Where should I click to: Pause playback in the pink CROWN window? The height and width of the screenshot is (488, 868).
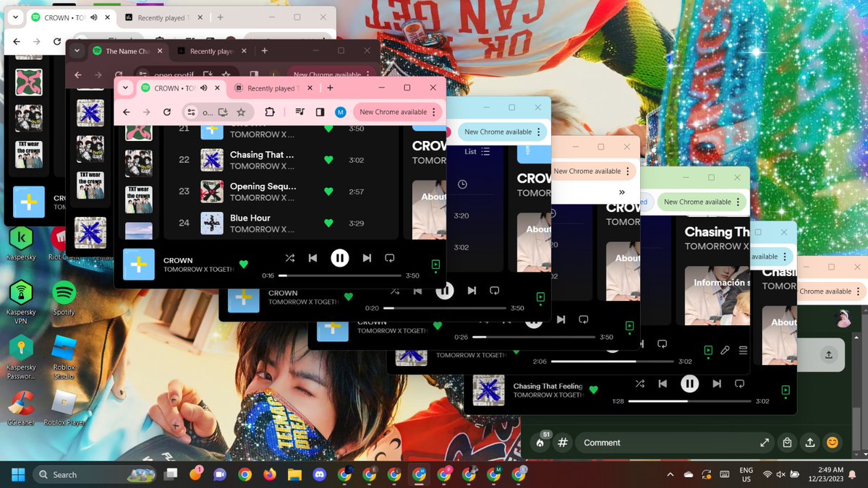pos(340,257)
